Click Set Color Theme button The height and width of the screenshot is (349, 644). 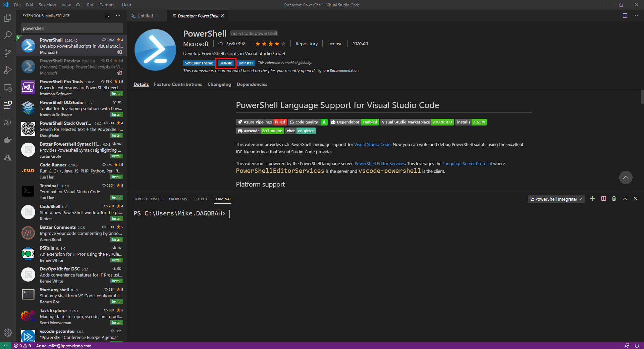pyautogui.click(x=199, y=63)
